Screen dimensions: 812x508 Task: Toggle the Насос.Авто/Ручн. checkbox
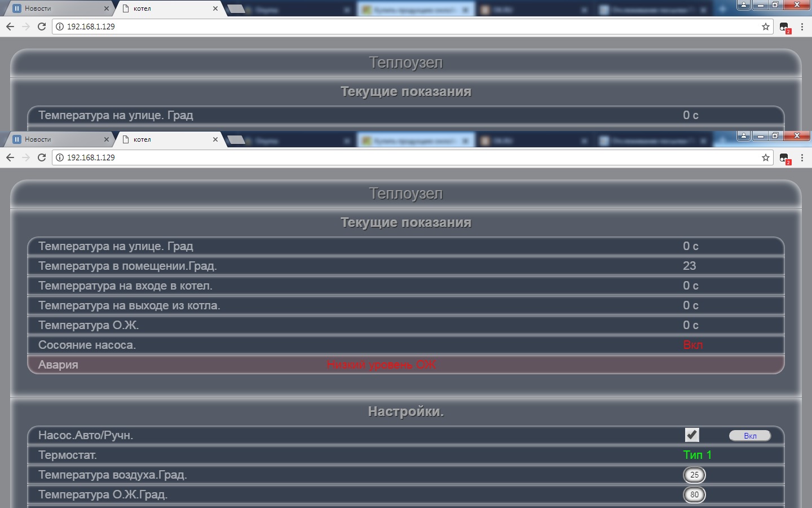692,435
